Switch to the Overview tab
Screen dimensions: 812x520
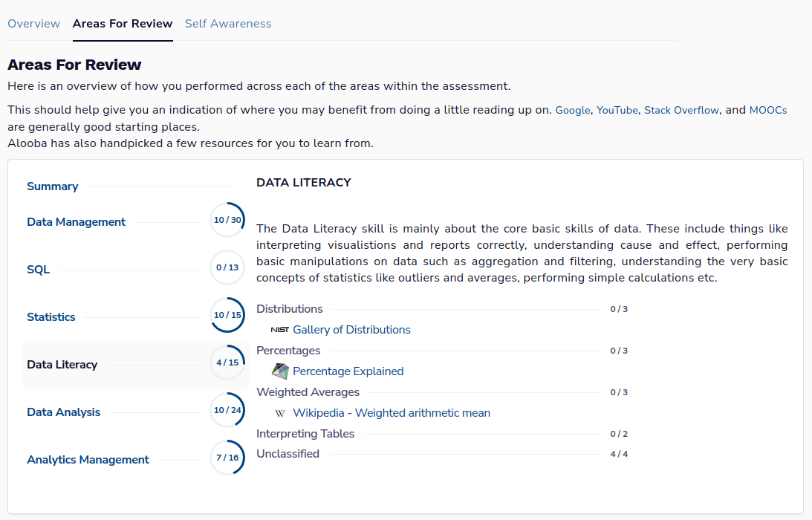click(33, 24)
